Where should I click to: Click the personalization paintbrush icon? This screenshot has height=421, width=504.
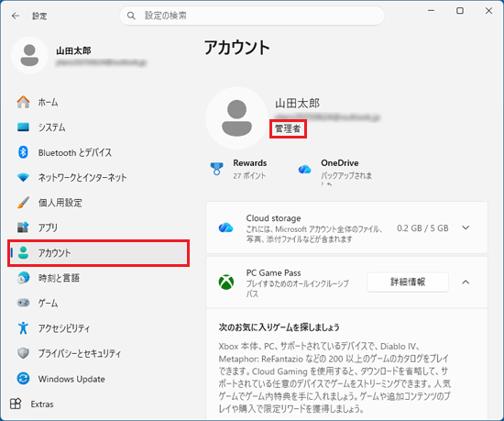click(x=23, y=203)
